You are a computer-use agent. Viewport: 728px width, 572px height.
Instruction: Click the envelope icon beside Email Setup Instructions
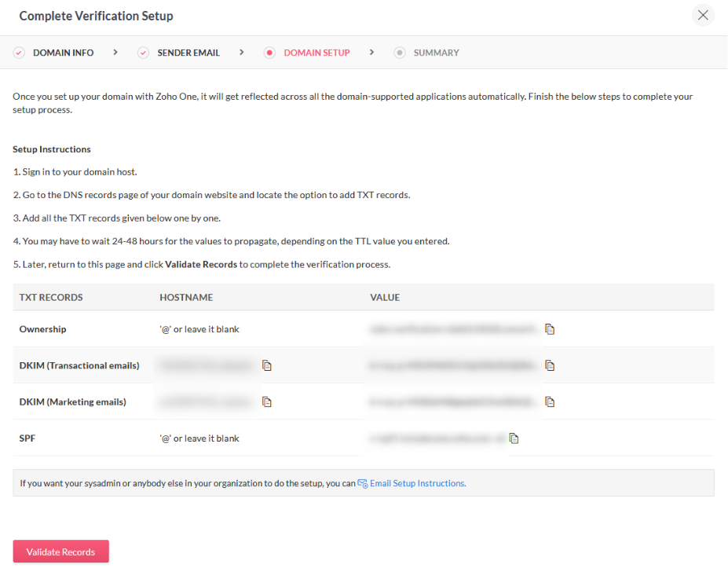(x=363, y=483)
